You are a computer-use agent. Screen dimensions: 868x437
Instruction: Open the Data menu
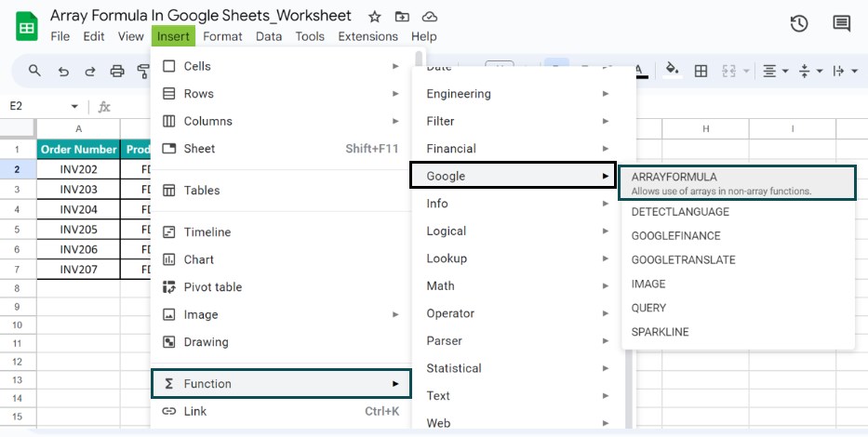point(269,36)
